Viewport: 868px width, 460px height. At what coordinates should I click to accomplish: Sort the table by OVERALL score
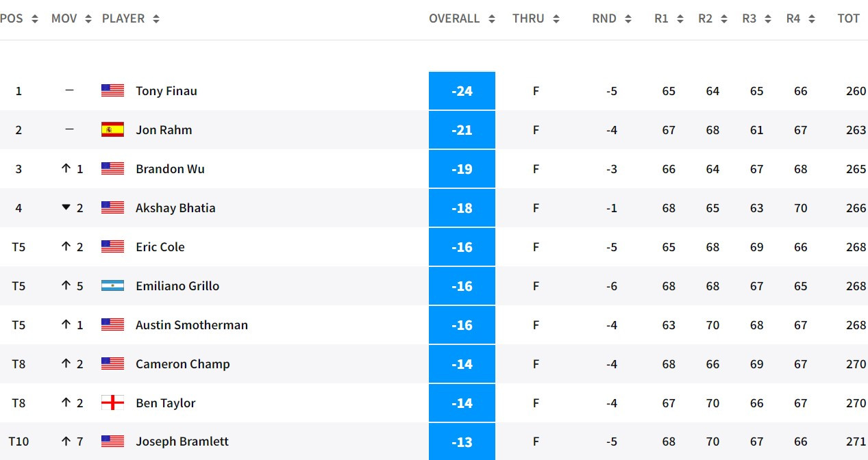(462, 18)
